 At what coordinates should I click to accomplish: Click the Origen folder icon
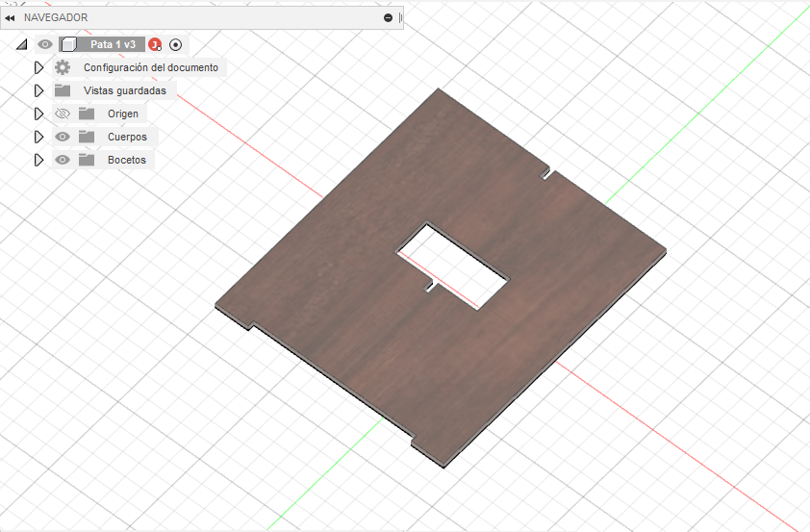(87, 114)
